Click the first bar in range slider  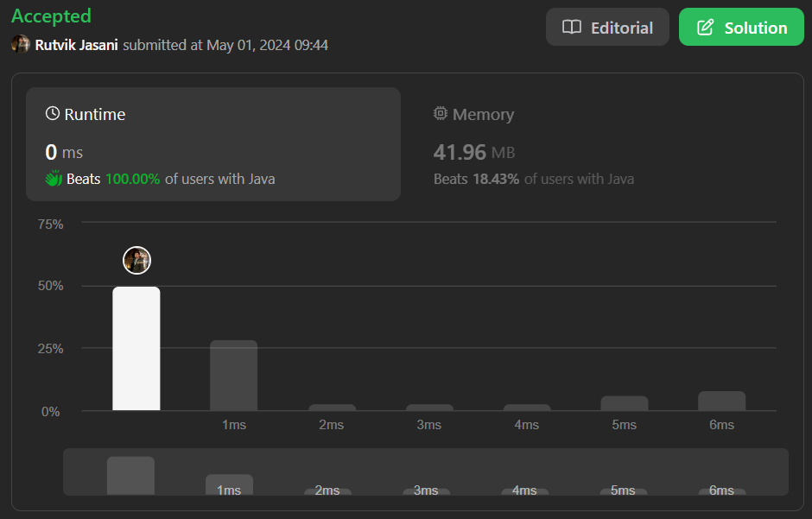click(130, 476)
